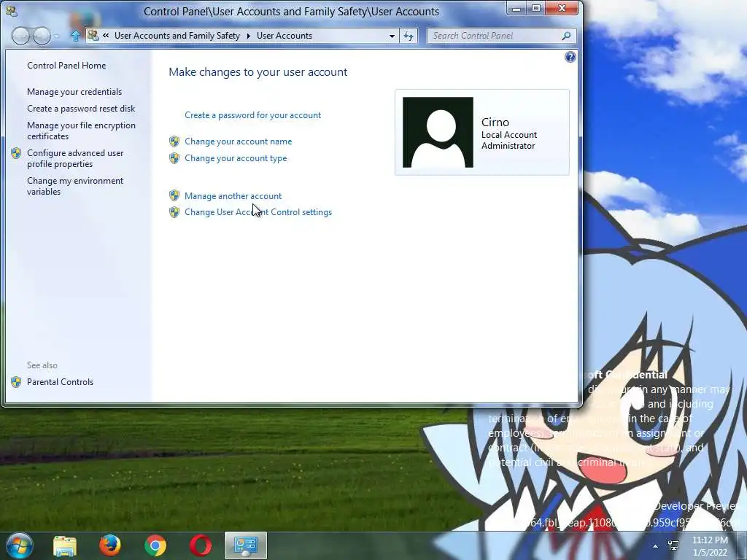Select Create a password for your account
Viewport: 747px width, 560px height.
tap(252, 115)
